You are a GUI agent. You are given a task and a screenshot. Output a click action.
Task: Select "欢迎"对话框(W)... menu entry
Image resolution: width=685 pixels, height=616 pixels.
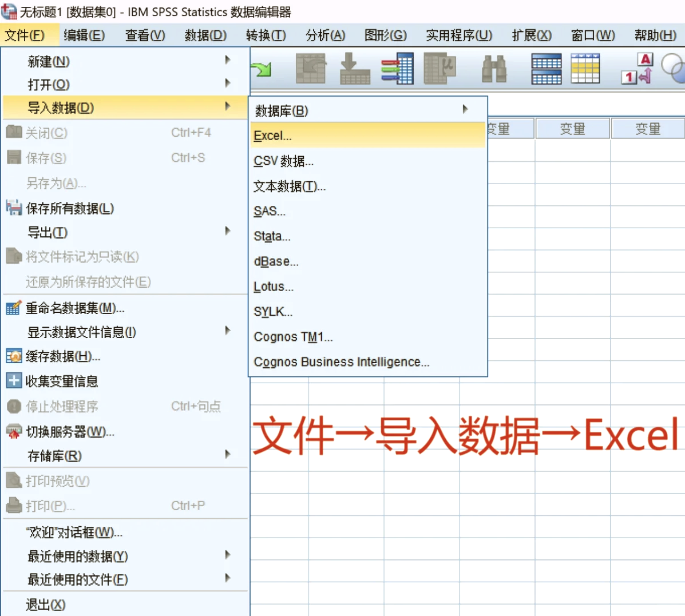pyautogui.click(x=125, y=532)
